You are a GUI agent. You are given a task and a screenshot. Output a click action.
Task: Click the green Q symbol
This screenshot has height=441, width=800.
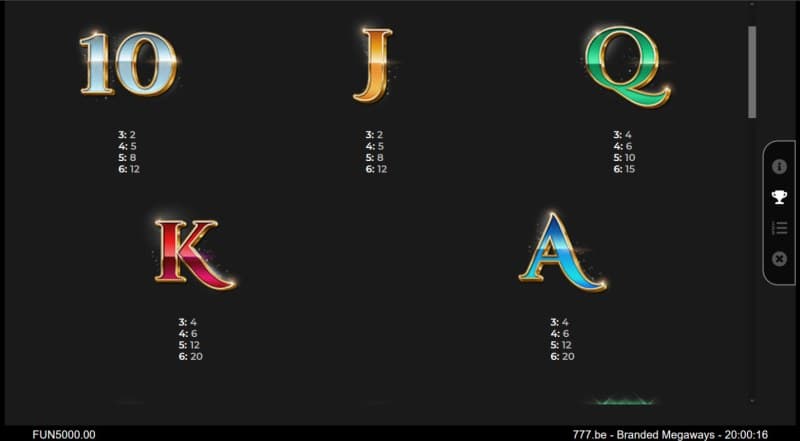tap(626, 66)
